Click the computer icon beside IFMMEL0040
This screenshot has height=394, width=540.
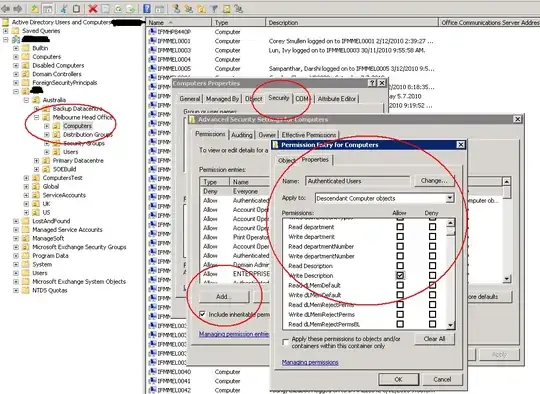(152, 372)
